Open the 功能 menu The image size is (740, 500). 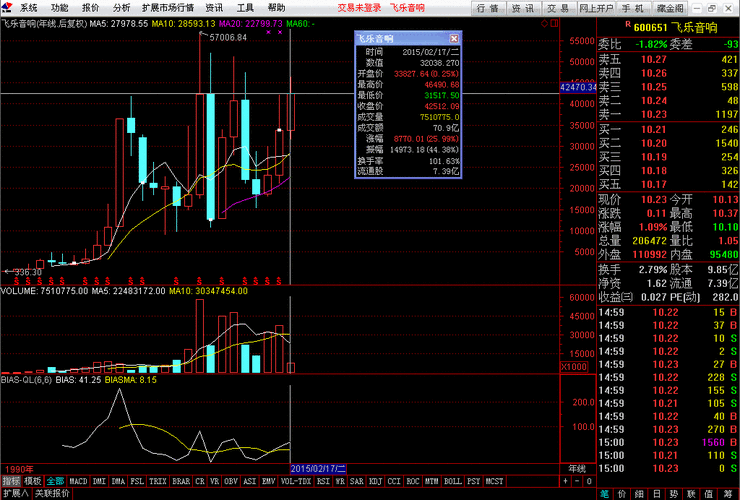pos(59,8)
